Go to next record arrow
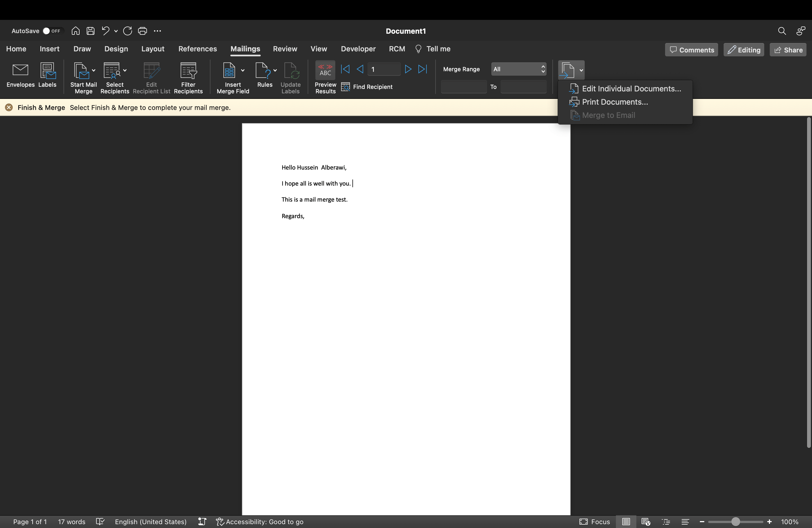Viewport: 812px width, 528px height. [x=408, y=69]
